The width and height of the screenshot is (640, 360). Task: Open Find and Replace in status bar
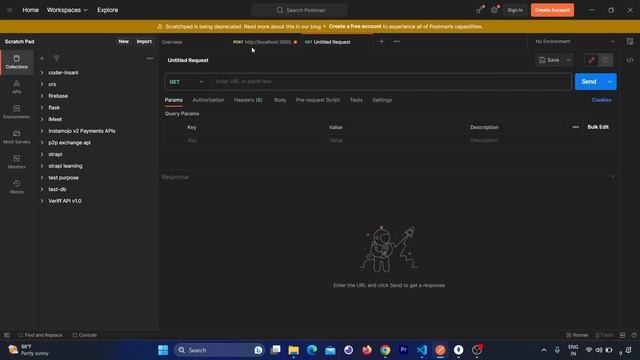click(x=40, y=335)
